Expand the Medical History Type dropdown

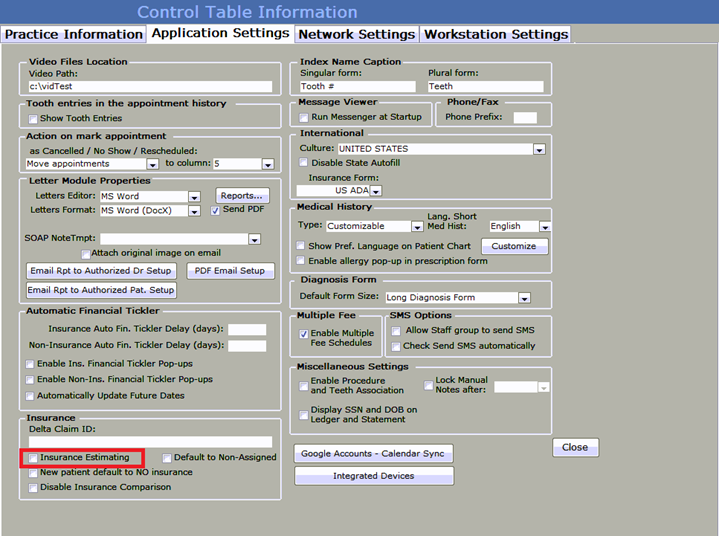[x=417, y=226]
